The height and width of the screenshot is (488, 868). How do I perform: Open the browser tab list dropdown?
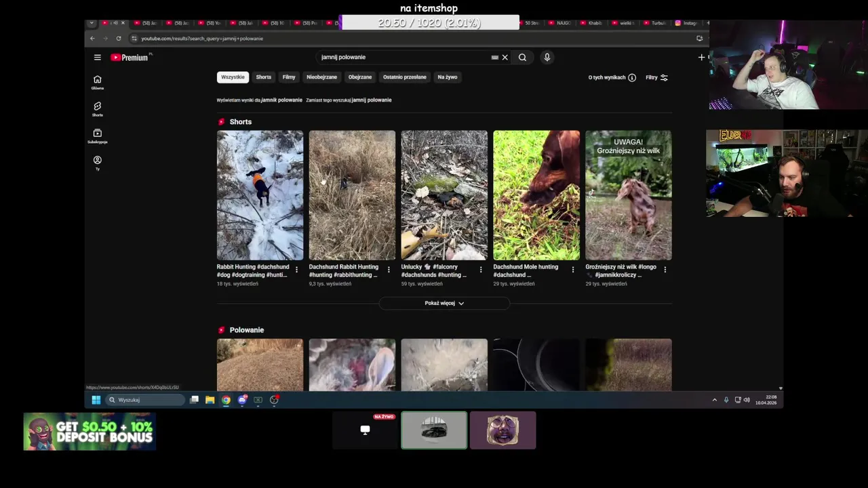pyautogui.click(x=92, y=23)
